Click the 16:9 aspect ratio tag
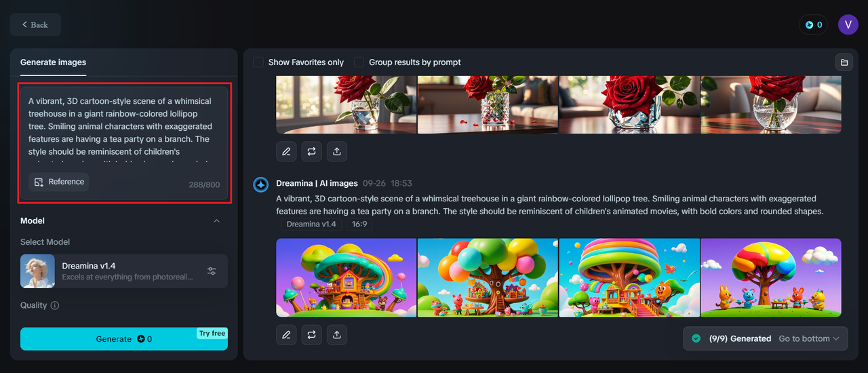Image resolution: width=868 pixels, height=373 pixels. point(359,224)
